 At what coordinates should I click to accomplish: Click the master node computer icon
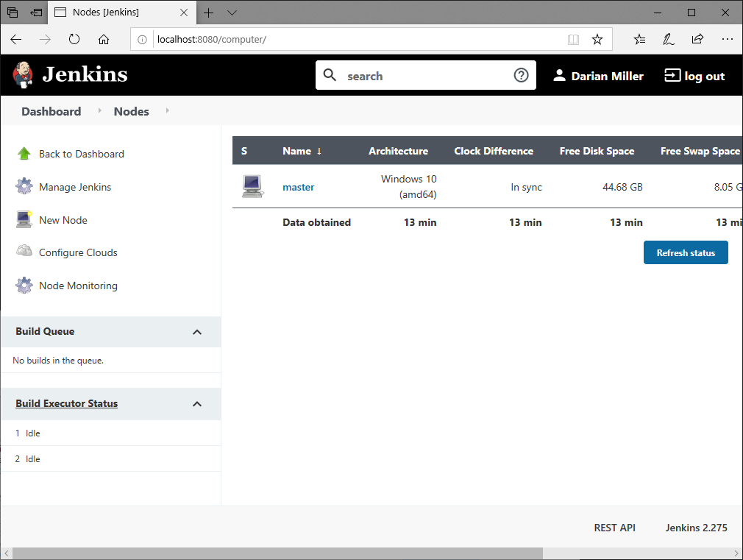pos(252,186)
